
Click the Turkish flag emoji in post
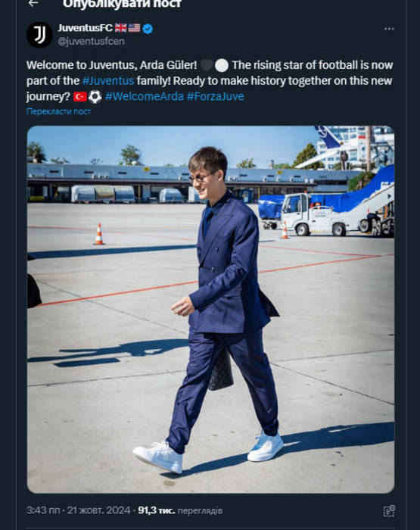point(80,97)
